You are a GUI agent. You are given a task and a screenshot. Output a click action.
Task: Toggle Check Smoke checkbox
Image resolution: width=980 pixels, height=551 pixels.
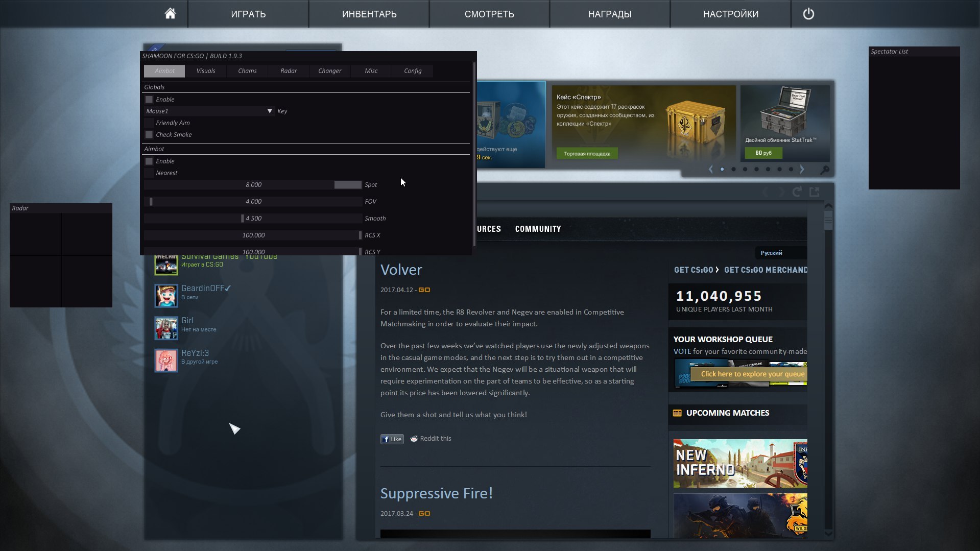point(149,135)
